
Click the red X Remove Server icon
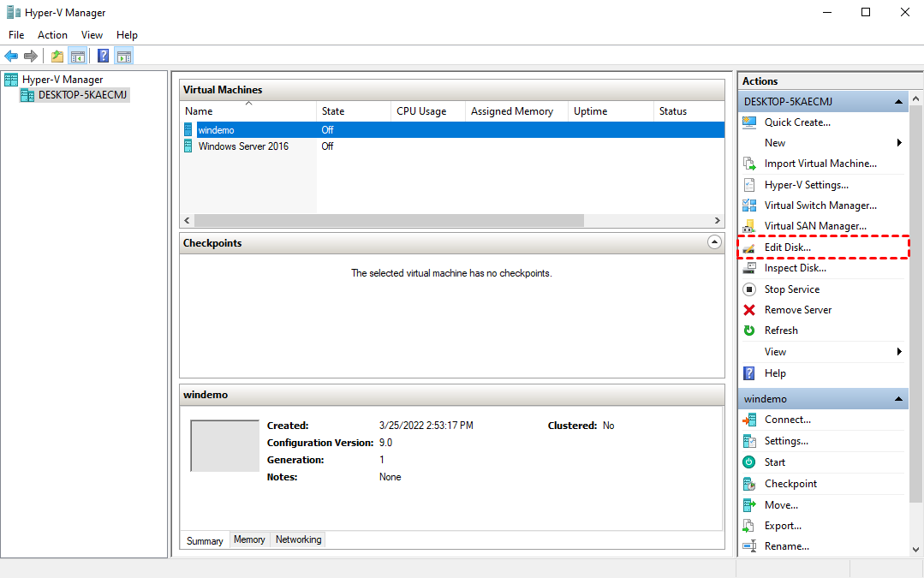(x=749, y=310)
